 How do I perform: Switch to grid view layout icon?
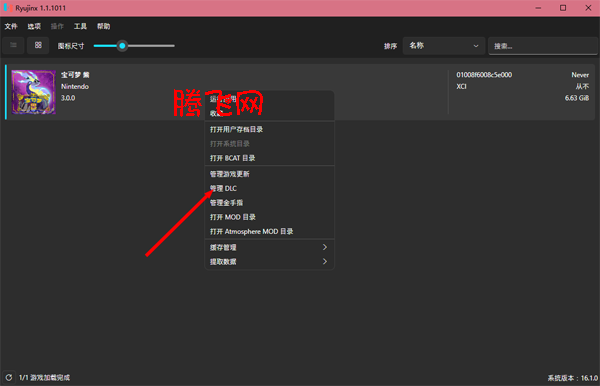[x=38, y=45]
